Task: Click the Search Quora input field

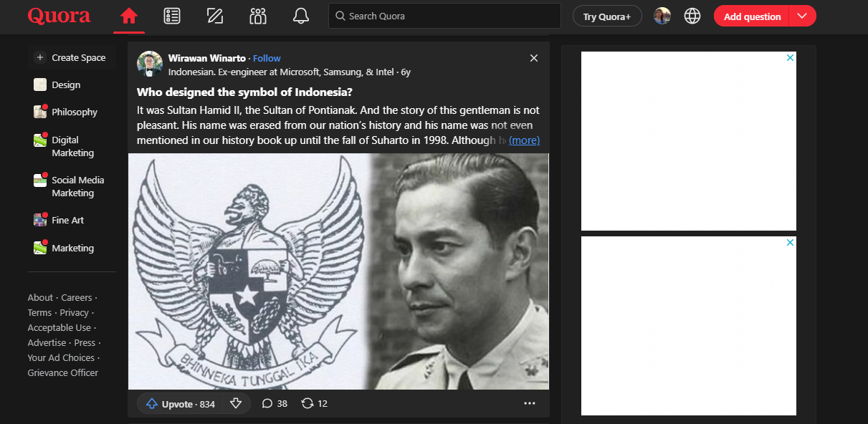Action: 444,16
